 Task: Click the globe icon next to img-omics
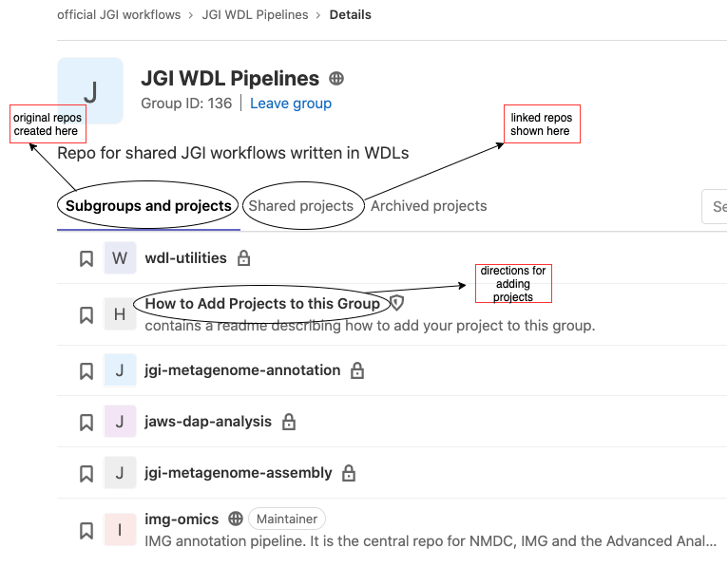tap(236, 519)
